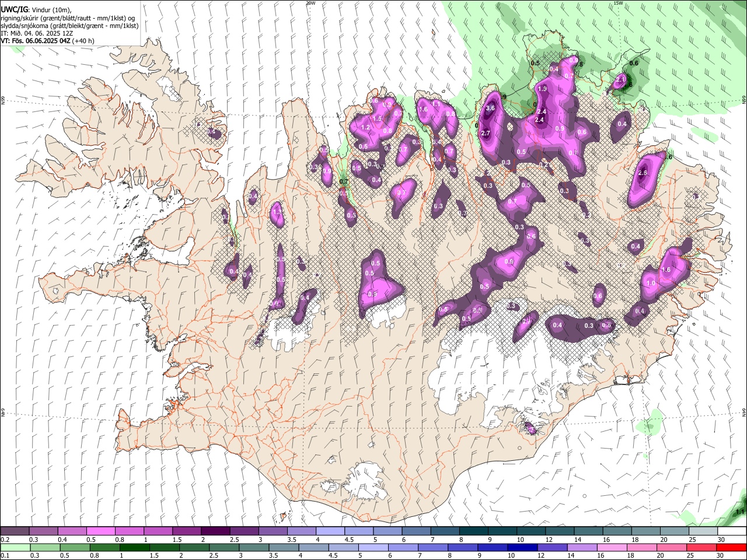The width and height of the screenshot is (747, 560).
Task: Click the dark purple 2 swatch in upper legend row
Action: point(215,531)
